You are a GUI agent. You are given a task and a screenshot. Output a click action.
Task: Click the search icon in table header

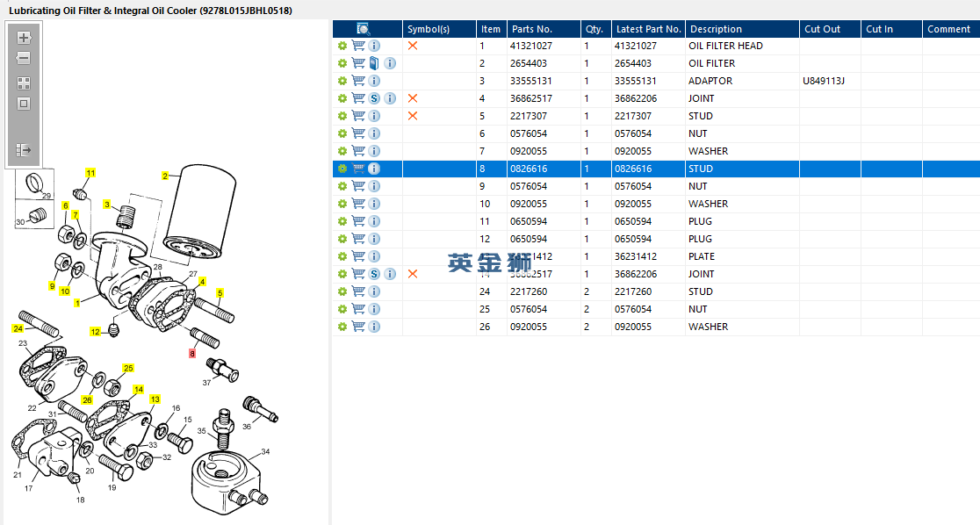364,29
